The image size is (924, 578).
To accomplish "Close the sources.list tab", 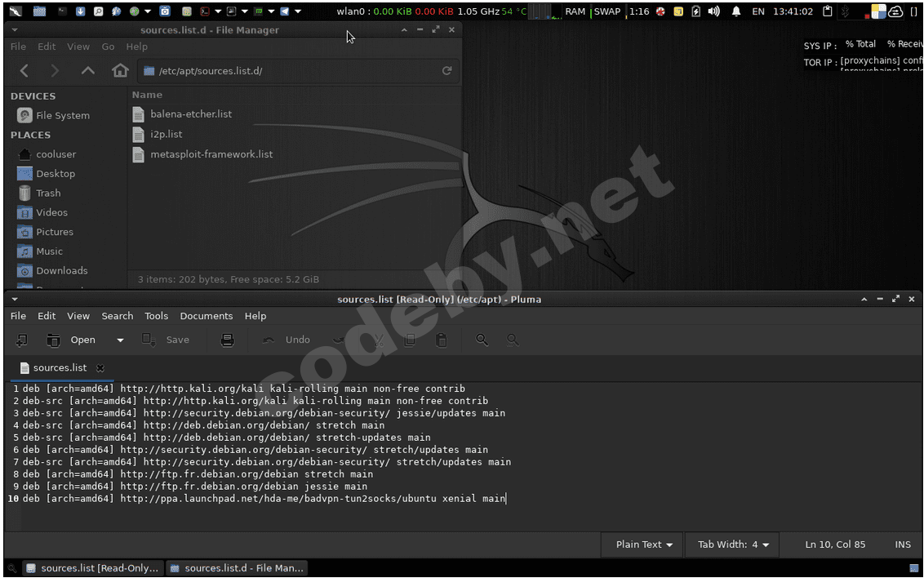I will click(x=100, y=368).
